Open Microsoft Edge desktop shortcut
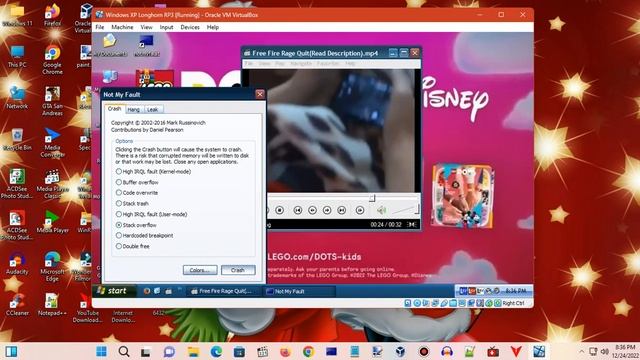This screenshot has width=640, height=360. [x=52, y=267]
